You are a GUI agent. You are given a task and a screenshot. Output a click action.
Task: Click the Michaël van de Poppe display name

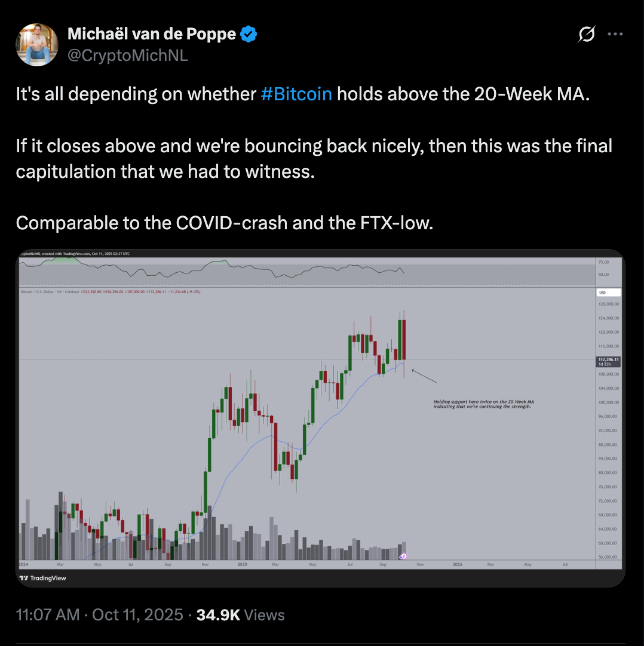click(151, 35)
